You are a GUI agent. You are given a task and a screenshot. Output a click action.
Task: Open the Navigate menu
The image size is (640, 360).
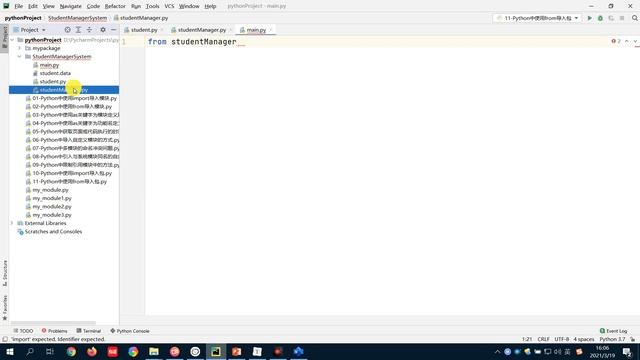tap(71, 6)
